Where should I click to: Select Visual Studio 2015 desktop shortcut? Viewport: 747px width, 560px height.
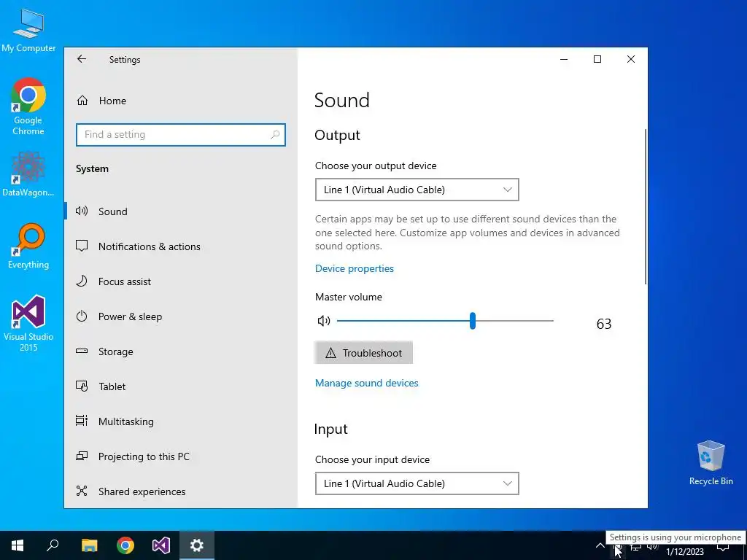point(28,323)
